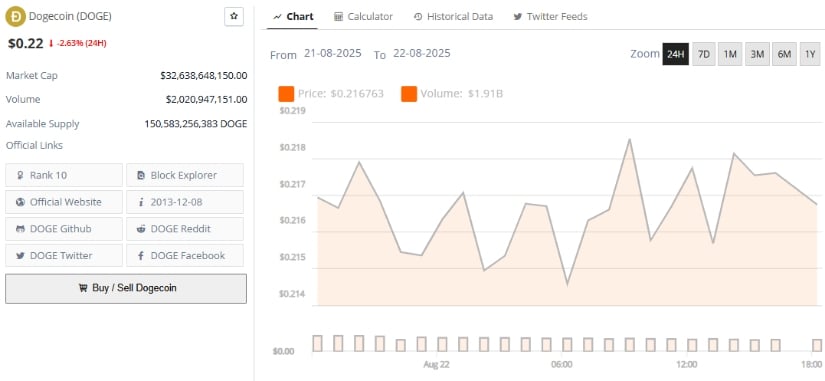Click the Dogecoin coin logo

point(15,16)
